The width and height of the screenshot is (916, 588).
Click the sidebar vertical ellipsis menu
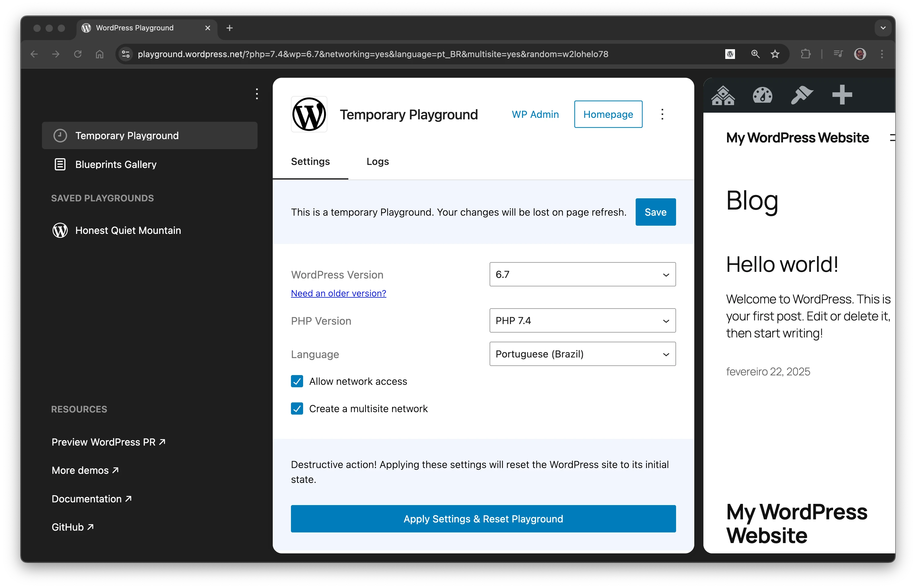click(x=257, y=94)
